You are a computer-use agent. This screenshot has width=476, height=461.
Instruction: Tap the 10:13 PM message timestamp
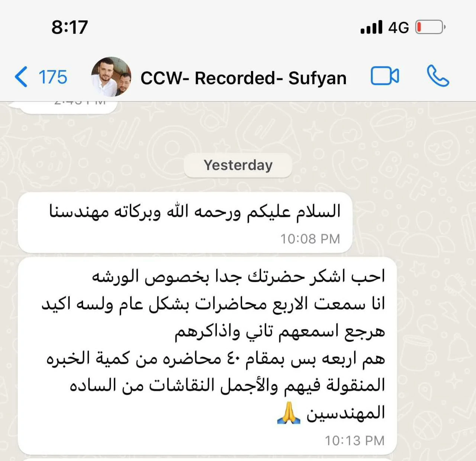(x=354, y=441)
